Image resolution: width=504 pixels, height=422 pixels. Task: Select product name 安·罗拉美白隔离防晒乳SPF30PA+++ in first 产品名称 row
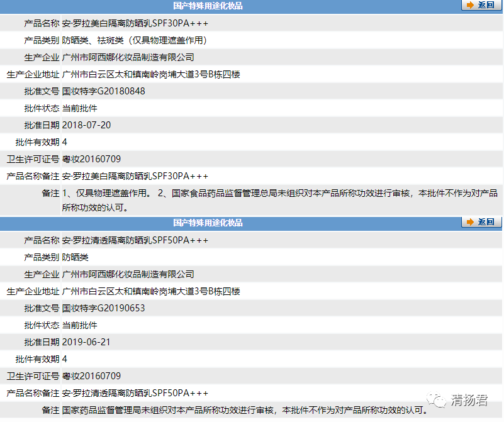pos(135,23)
